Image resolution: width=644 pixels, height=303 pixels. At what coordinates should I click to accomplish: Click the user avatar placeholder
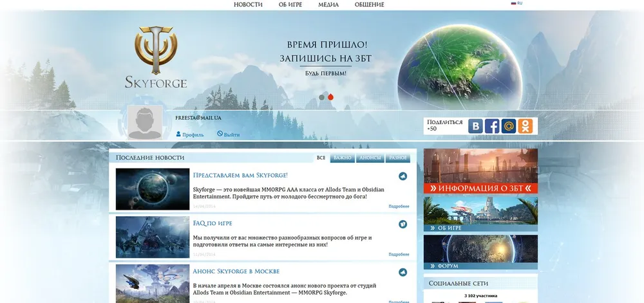click(145, 123)
